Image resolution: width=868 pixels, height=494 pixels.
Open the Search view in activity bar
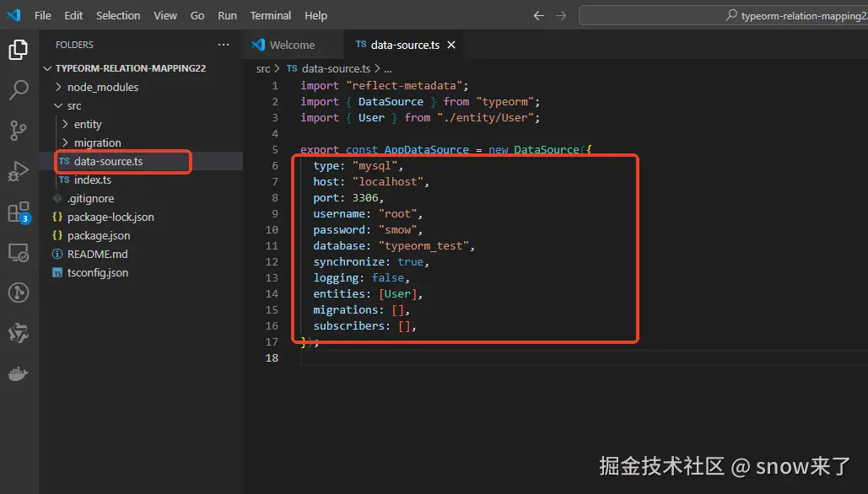tap(19, 90)
